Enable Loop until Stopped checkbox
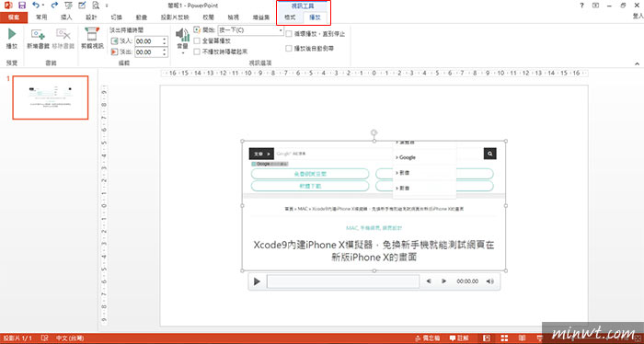This screenshot has height=344, width=644. [289, 34]
